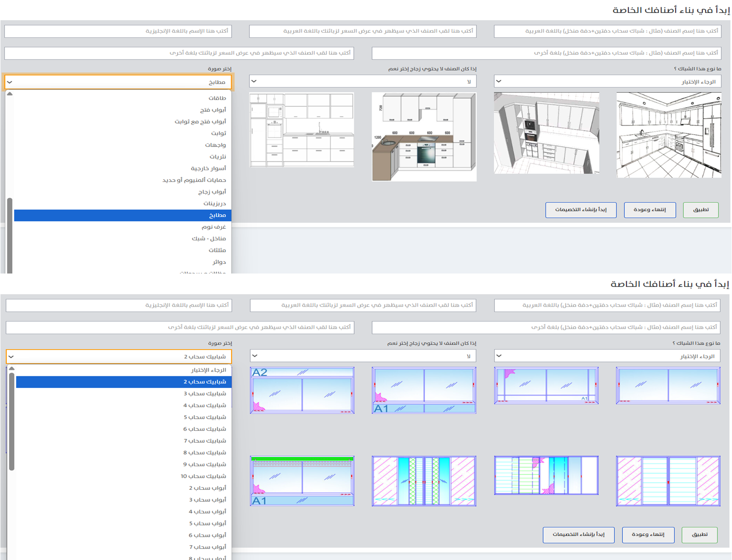Select مناخل - شبك from the dropdown list
This screenshot has width=732, height=560.
pyautogui.click(x=209, y=238)
